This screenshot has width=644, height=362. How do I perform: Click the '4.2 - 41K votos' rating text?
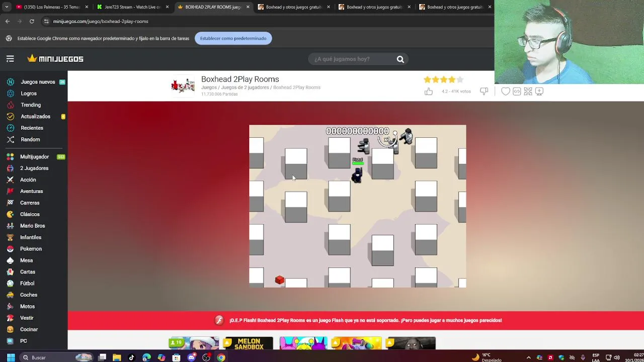tap(456, 92)
